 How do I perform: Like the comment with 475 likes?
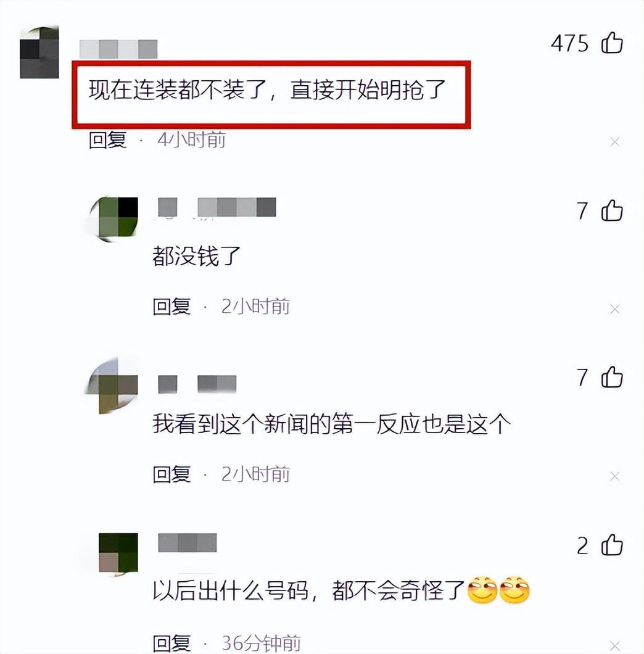tap(612, 43)
